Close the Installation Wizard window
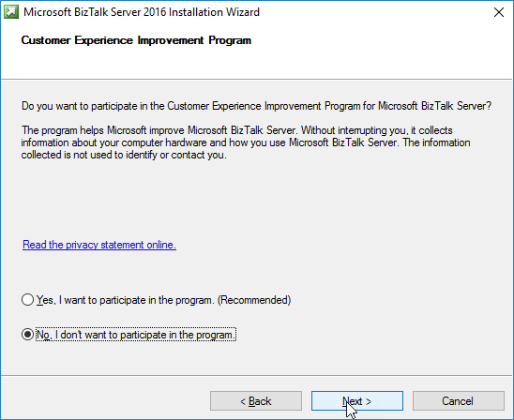Image resolution: width=514 pixels, height=420 pixels. pos(499,12)
